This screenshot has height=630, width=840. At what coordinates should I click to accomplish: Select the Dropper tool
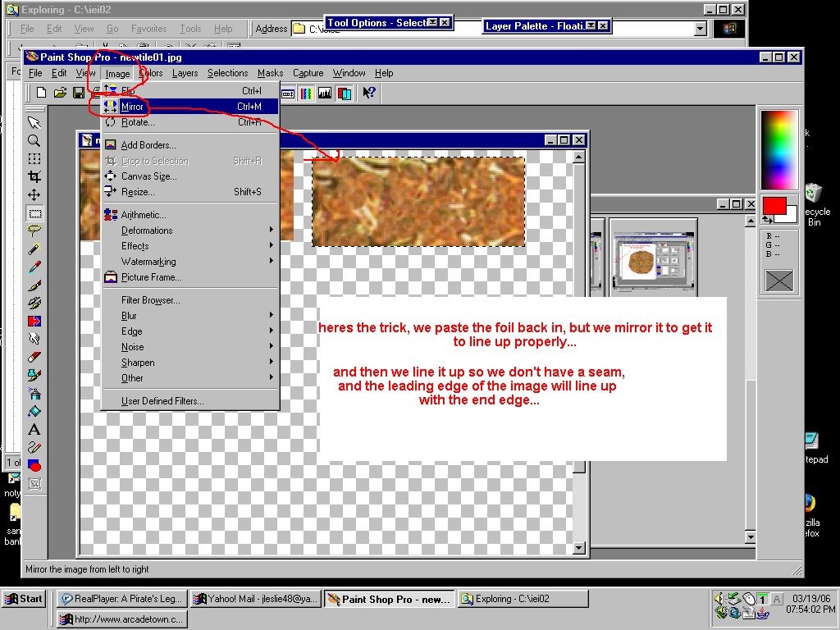[x=34, y=267]
